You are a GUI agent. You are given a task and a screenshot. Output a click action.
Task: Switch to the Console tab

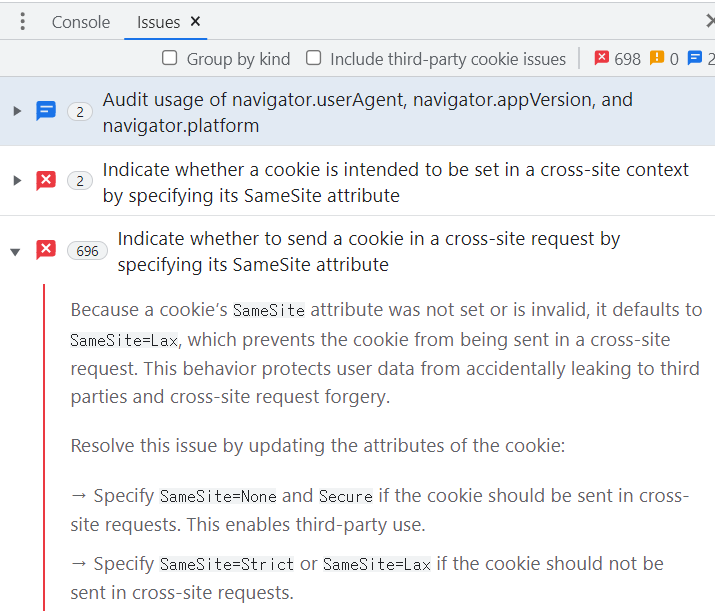(x=81, y=22)
